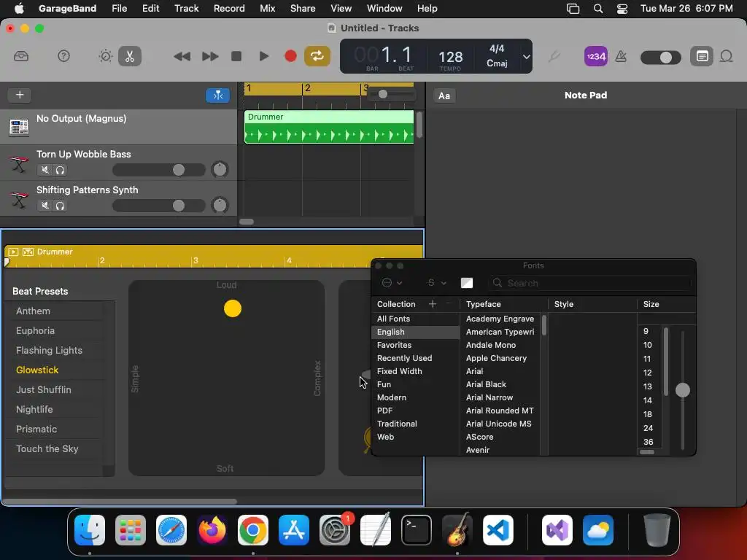The image size is (747, 560).
Task: Open Spotlight search in menu bar
Action: point(598,9)
